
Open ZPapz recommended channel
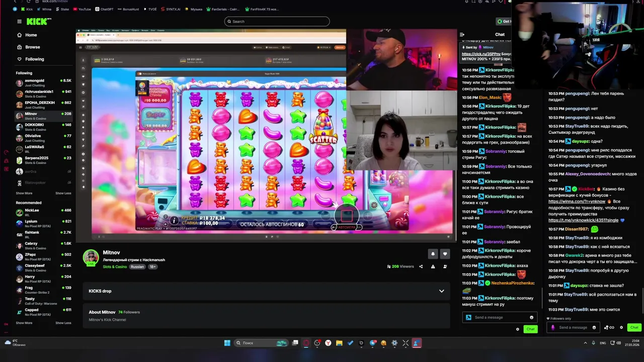(x=43, y=256)
